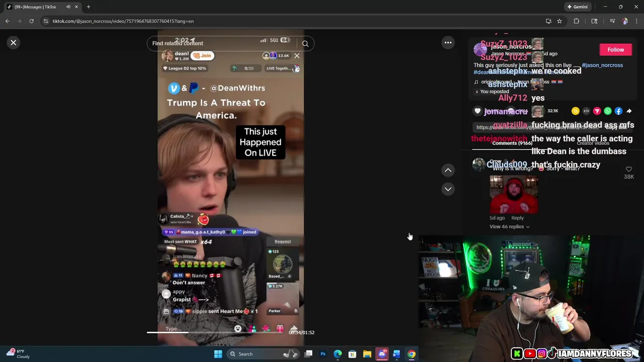644x362 pixels.
Task: Open Discord from the taskbar
Action: click(382, 354)
